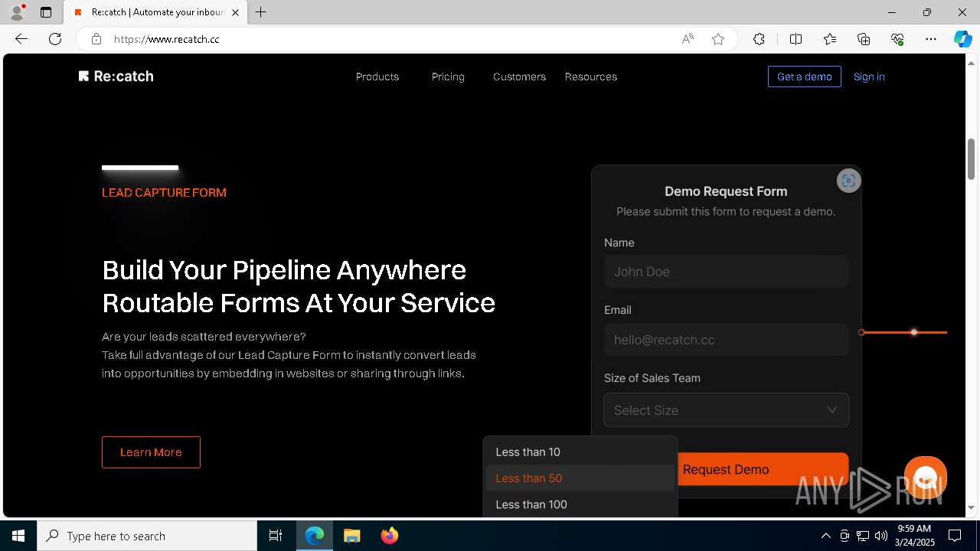Open the Collections icon

click(x=864, y=39)
